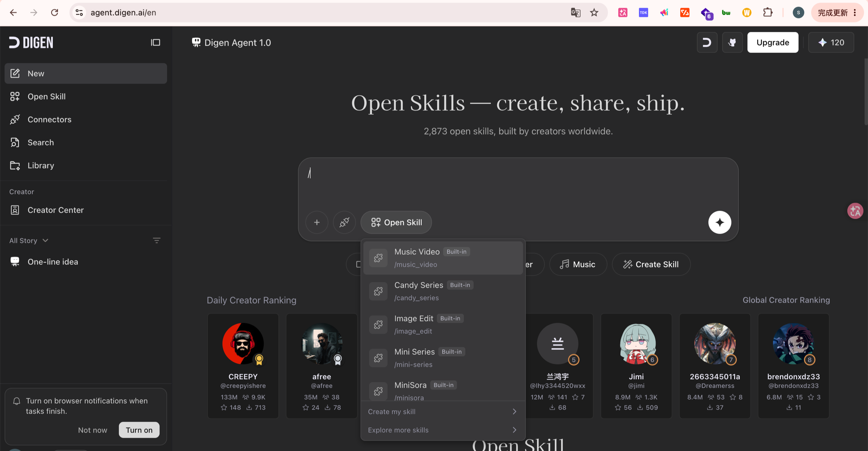Expand the All Story dropdown
Viewport: 868px width, 451px height.
[x=29, y=240]
